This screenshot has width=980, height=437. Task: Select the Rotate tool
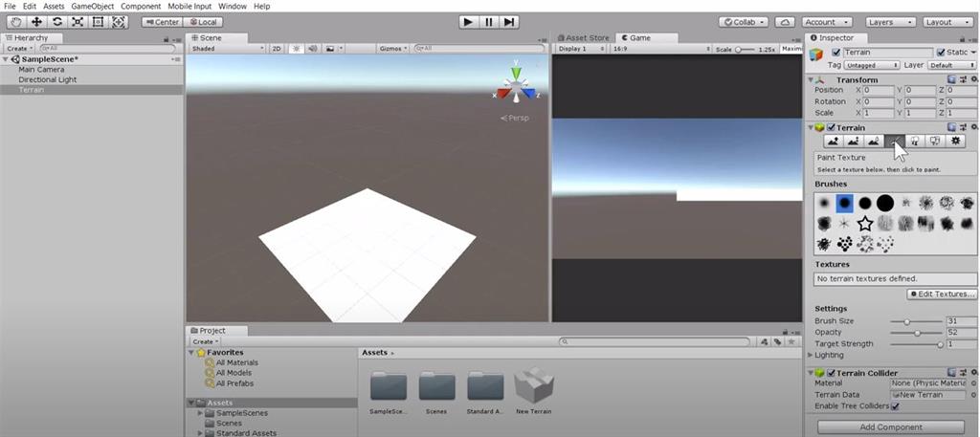(x=56, y=22)
